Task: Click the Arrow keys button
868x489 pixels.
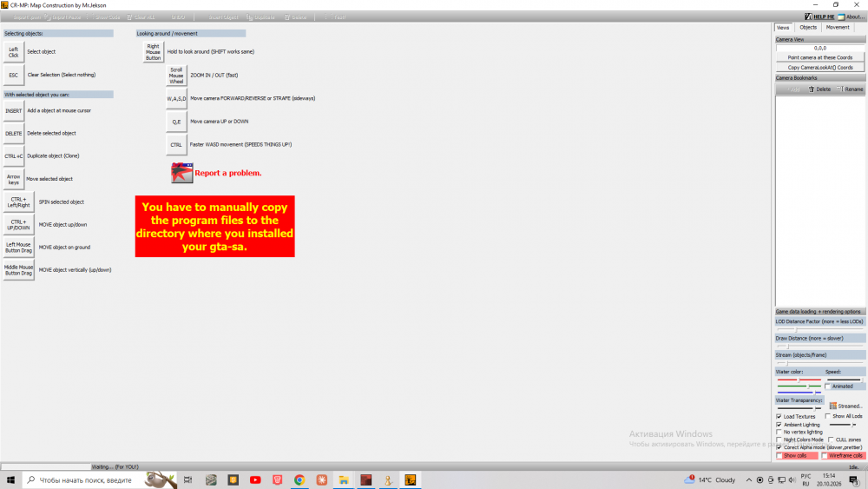Action: [x=13, y=180]
